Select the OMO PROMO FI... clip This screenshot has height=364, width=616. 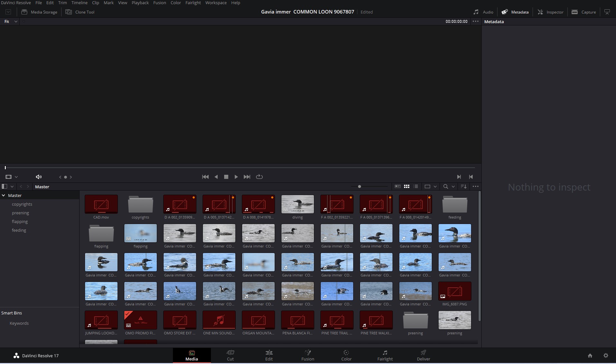pos(140,320)
